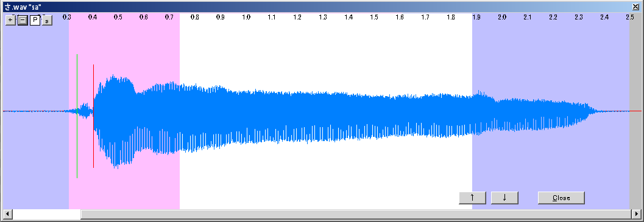644x222 pixels.
Task: Toggle the P pitch display button
Action: (x=35, y=20)
